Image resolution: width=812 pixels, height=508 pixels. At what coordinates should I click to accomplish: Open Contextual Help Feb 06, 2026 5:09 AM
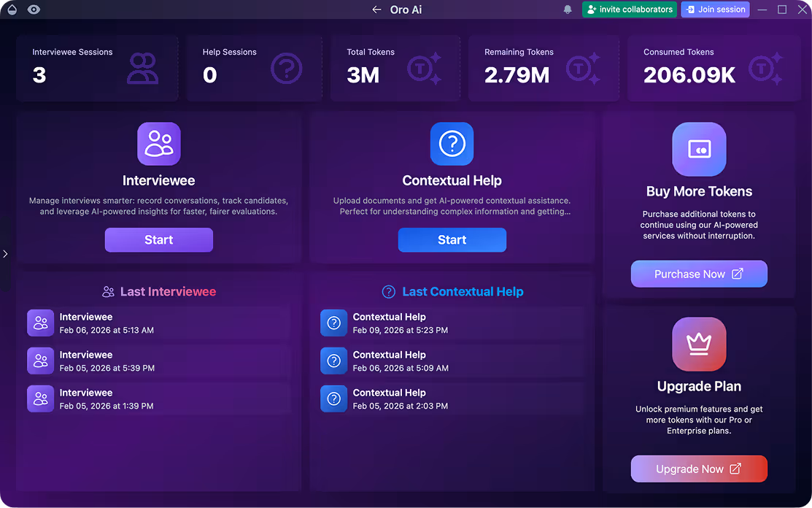coord(452,361)
